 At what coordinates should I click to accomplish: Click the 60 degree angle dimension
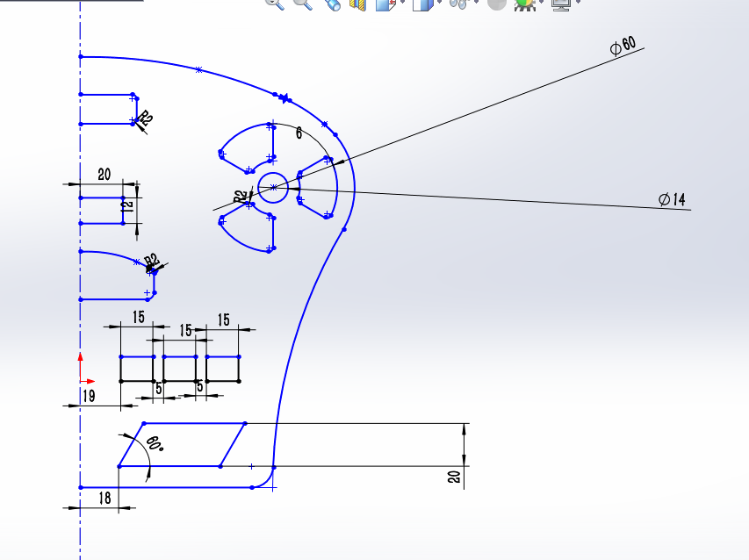coord(154,443)
